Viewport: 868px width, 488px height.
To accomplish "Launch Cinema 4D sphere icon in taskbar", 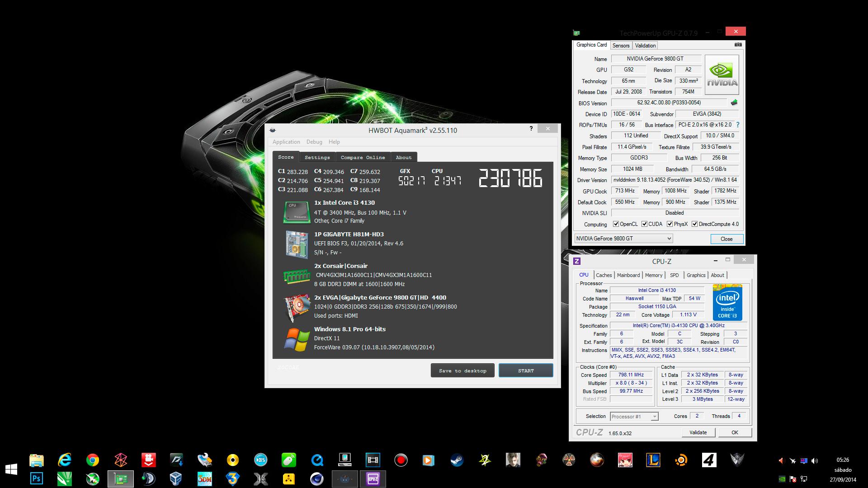I will point(316,479).
